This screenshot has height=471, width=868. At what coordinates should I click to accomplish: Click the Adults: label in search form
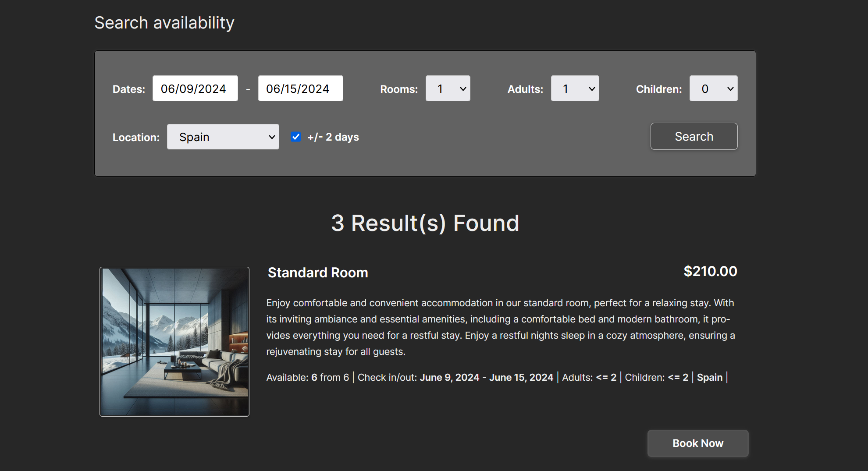525,89
